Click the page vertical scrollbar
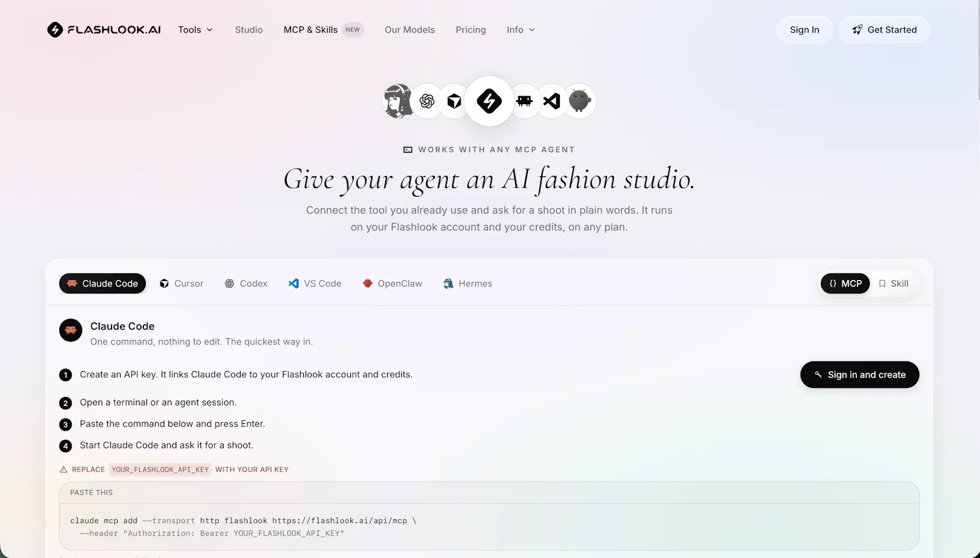The width and height of the screenshot is (980, 558). pos(978,49)
